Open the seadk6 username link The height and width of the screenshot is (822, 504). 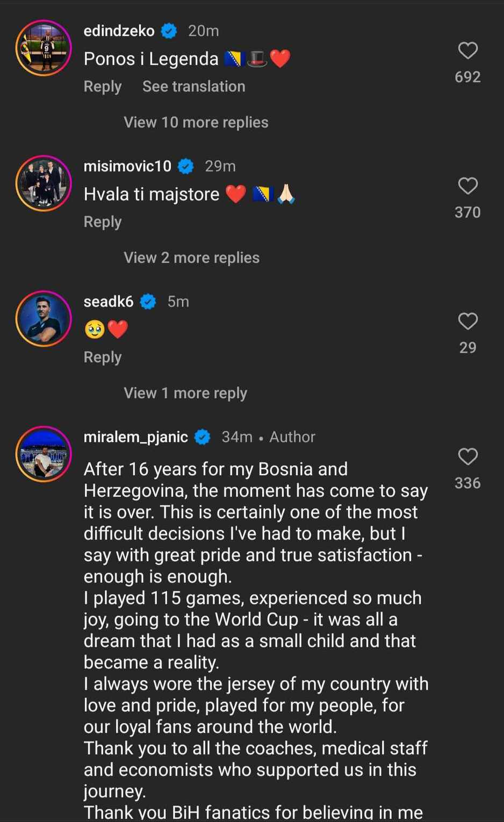(x=109, y=302)
